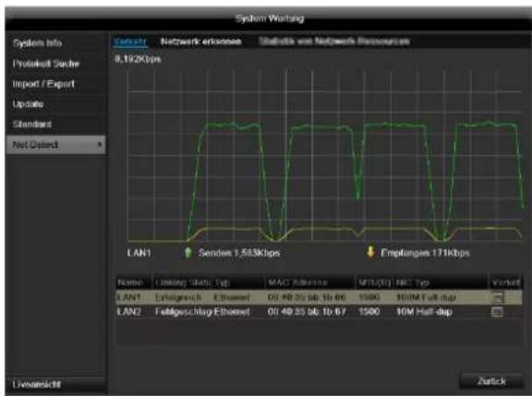Screen dimensions: 532x396
Task: Select the LAN1 default route checkbox
Action: pyautogui.click(x=497, y=297)
